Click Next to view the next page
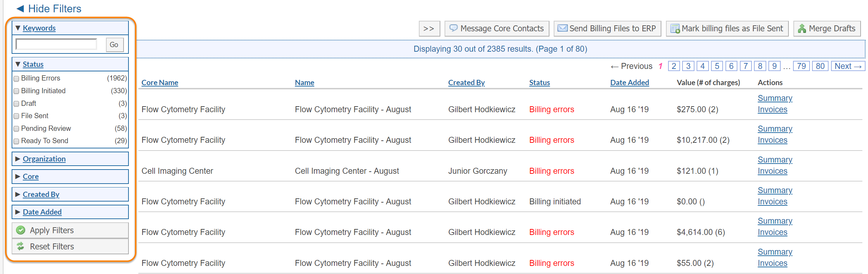Viewport: 868px width, 274px height. click(x=848, y=66)
